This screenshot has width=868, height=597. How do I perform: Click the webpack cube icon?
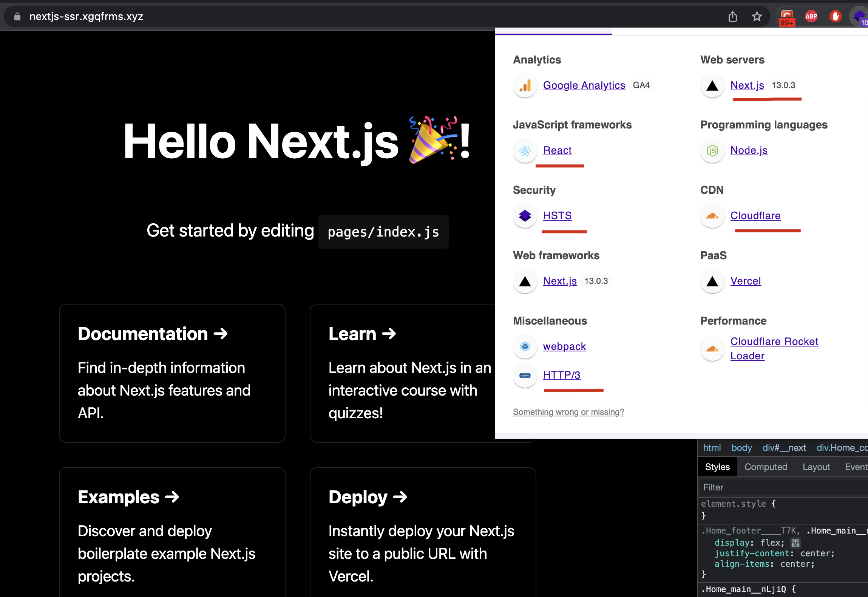pos(525,346)
